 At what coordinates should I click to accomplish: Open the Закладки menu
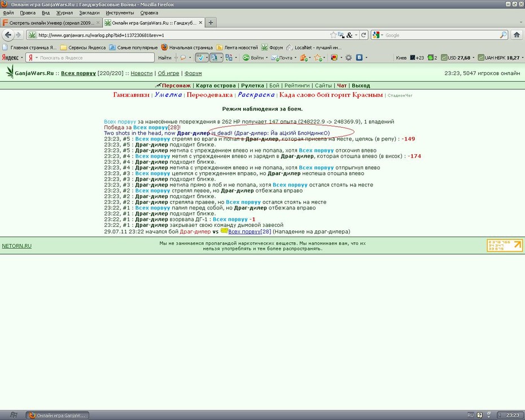pos(89,13)
